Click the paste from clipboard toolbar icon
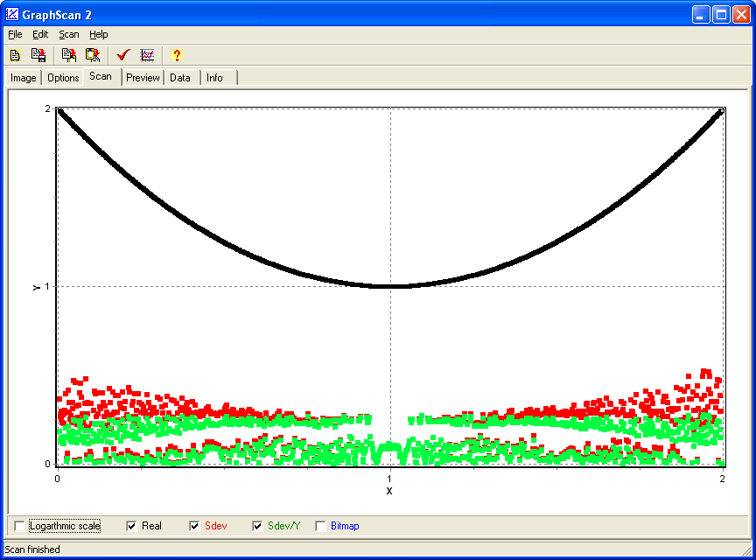 [x=92, y=55]
